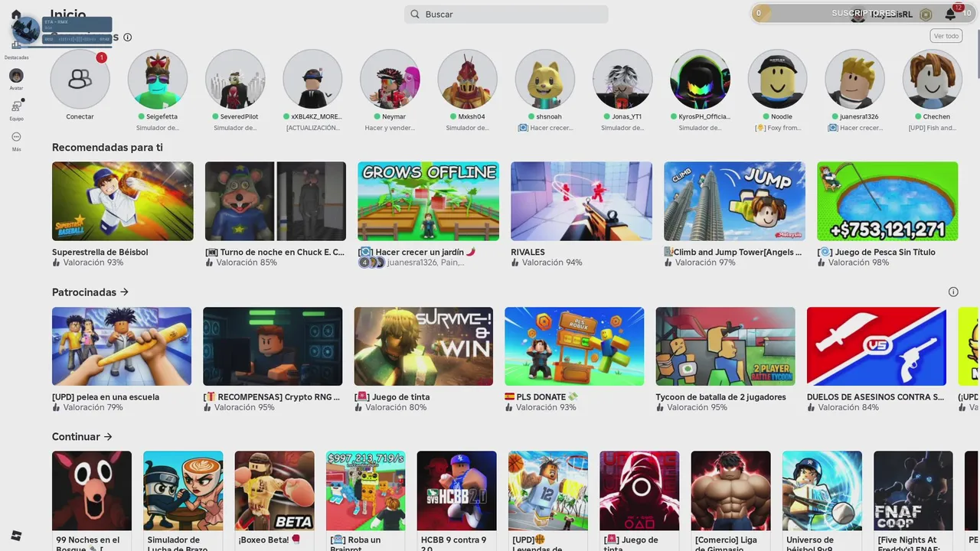The height and width of the screenshot is (551, 980).
Task: Open Turno de noche en Chuck E. thumbnail
Action: pos(276,201)
